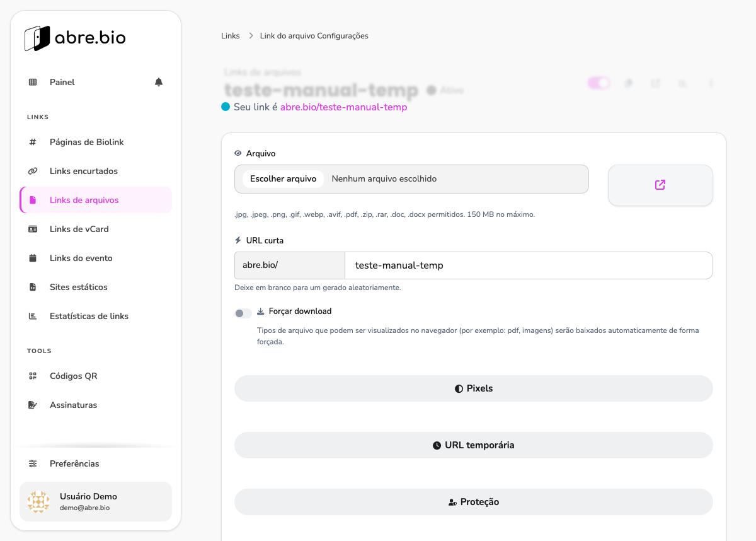Open Preferências menu item

pos(96,464)
